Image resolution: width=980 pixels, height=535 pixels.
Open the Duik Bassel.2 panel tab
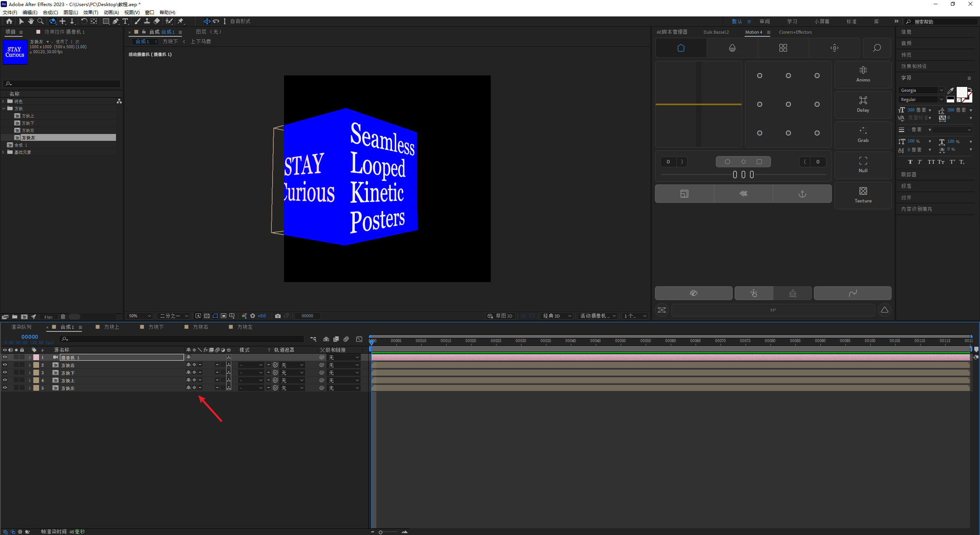716,32
